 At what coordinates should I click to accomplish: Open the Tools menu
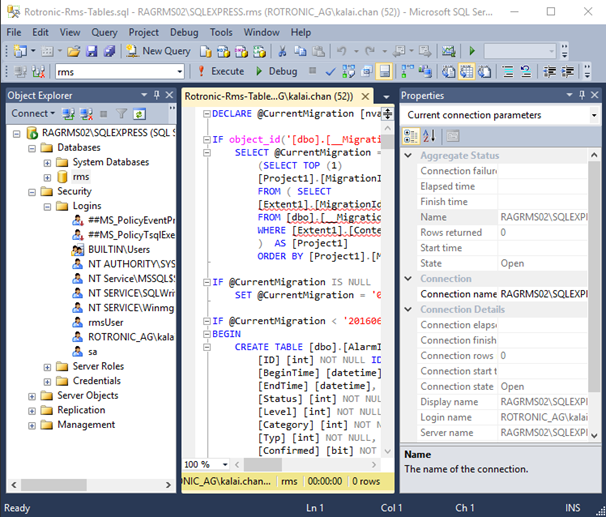(x=221, y=32)
